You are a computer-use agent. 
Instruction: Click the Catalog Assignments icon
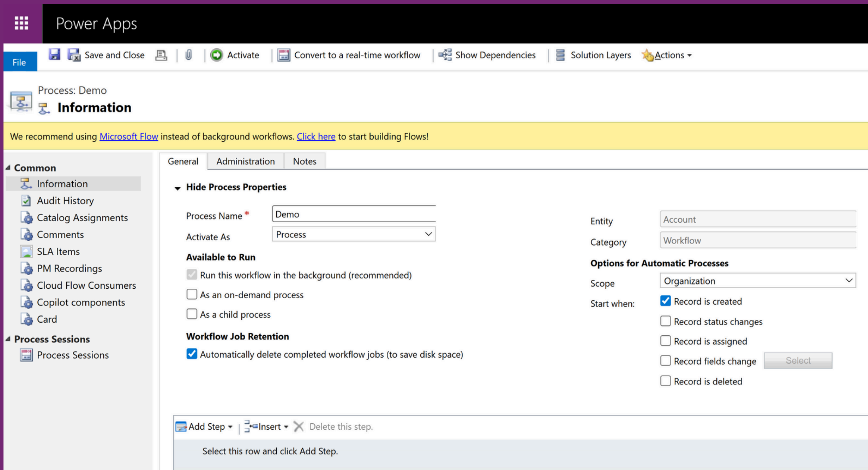(x=27, y=218)
